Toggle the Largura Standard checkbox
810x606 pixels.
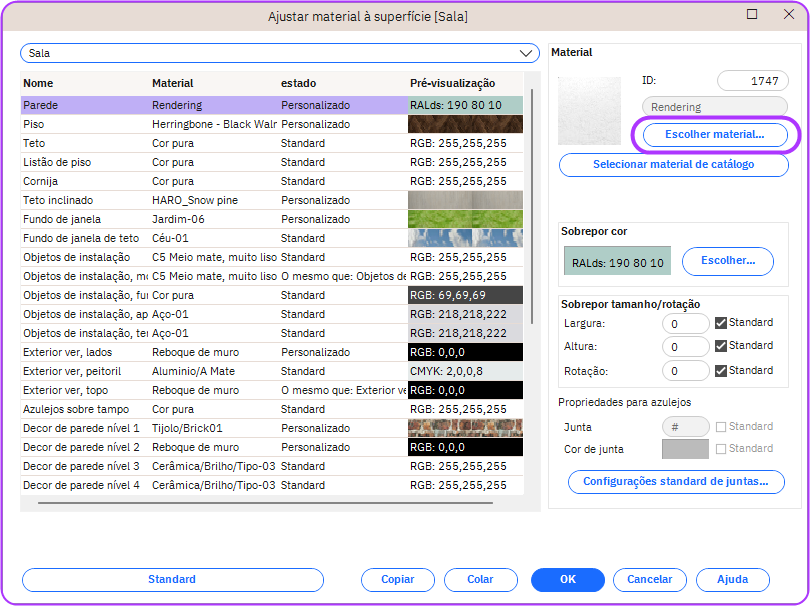(721, 323)
